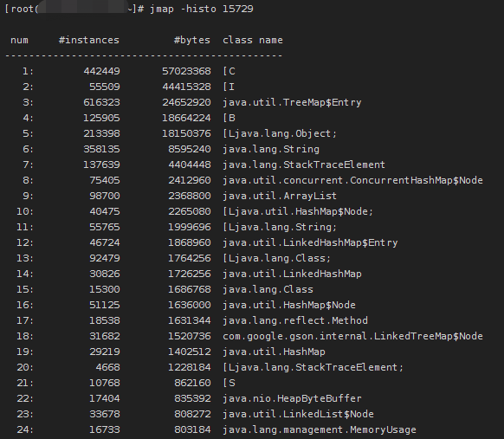This screenshot has width=504, height=439.
Task: Click instance count 98700
Action: point(105,196)
